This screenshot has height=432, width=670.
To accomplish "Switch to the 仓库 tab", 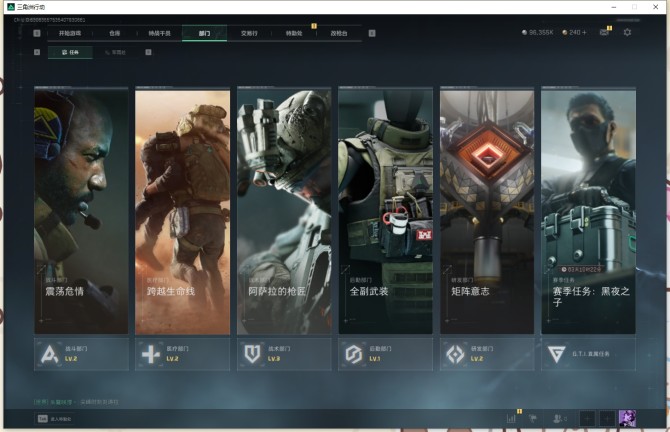I will (x=115, y=33).
